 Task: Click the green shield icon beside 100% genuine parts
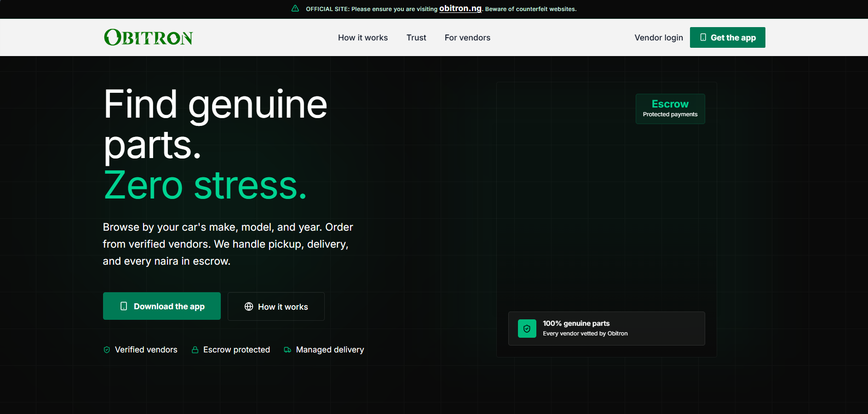coord(527,329)
